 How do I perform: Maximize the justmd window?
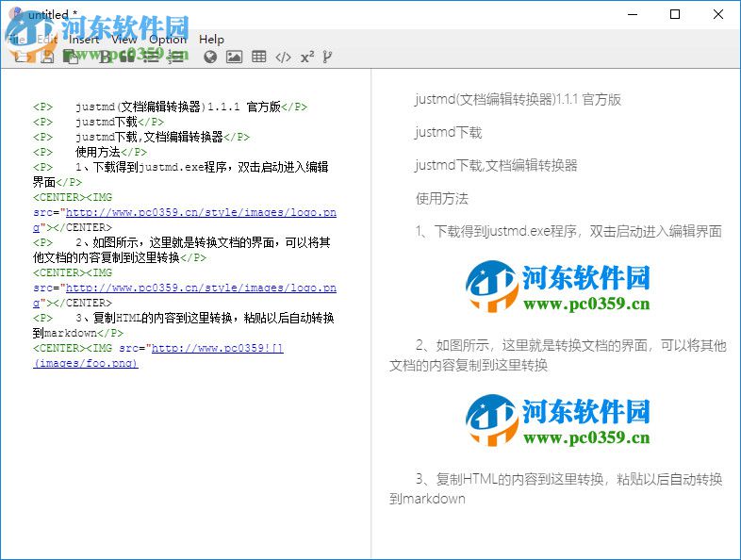tap(675, 15)
